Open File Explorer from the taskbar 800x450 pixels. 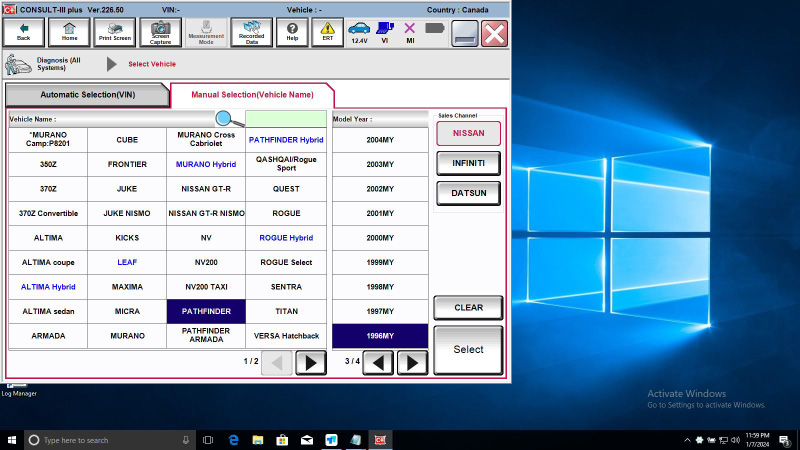click(x=258, y=440)
